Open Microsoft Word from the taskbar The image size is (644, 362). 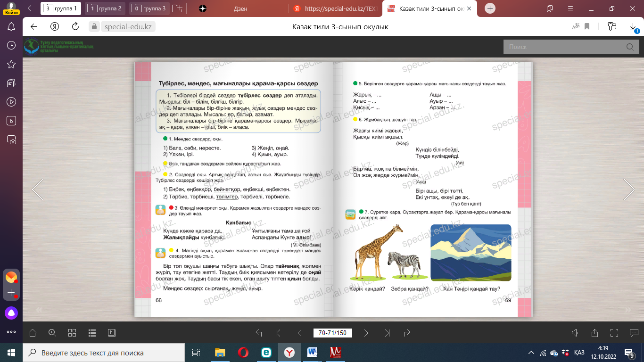[312, 353]
